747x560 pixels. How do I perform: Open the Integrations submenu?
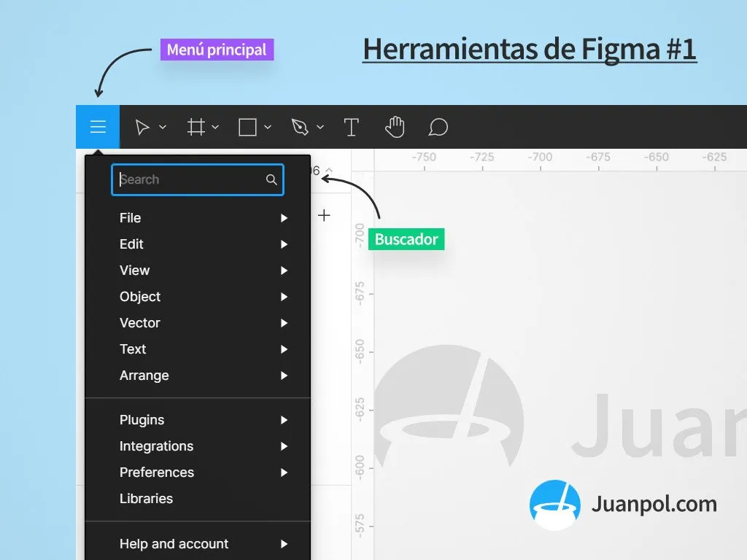198,446
